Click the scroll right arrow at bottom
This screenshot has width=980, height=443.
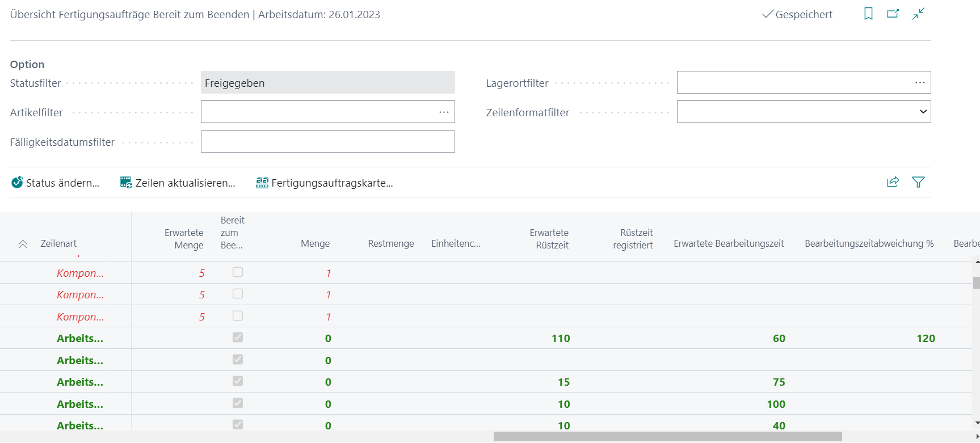tap(977, 436)
